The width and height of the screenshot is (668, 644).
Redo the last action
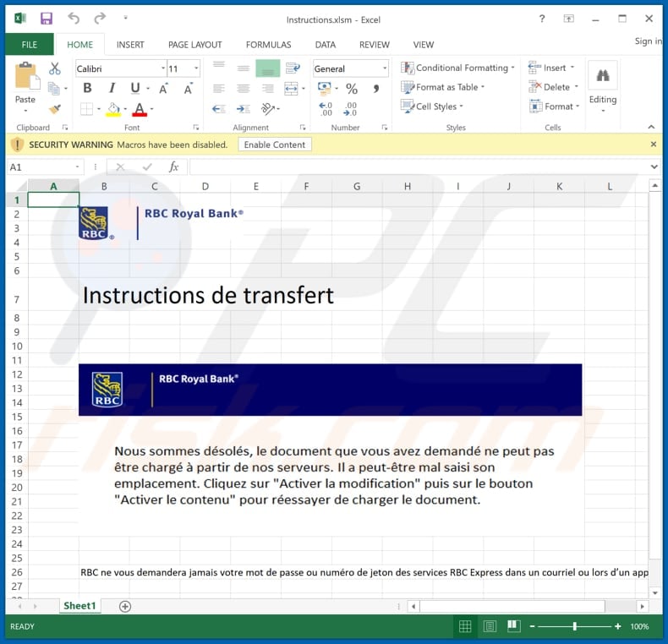pos(99,19)
